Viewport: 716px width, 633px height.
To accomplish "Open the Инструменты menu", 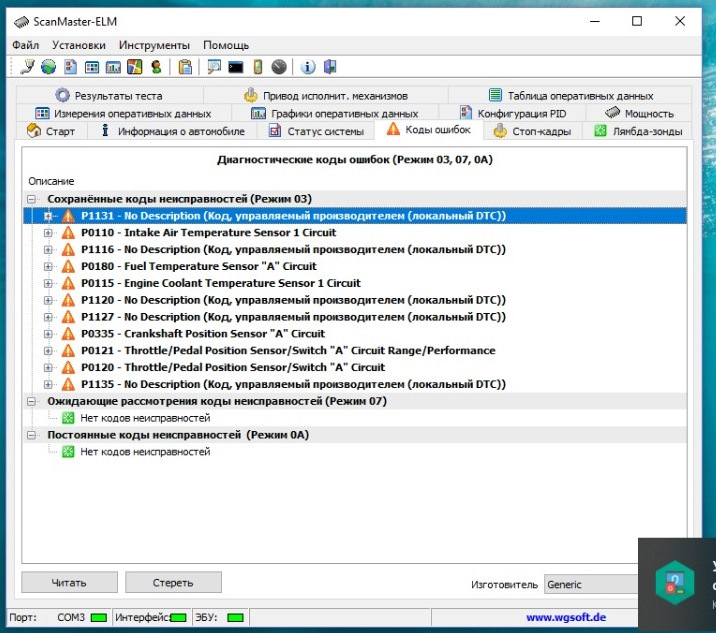I will point(154,45).
